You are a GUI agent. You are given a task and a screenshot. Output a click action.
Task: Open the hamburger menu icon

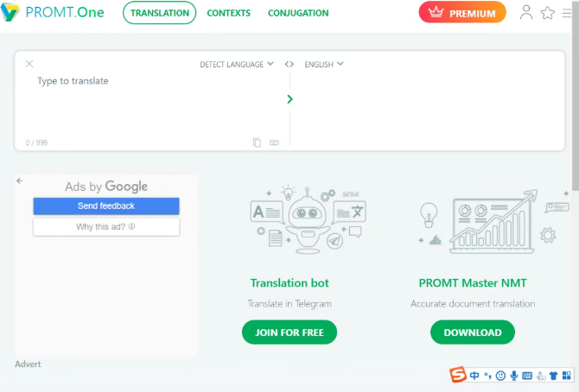(567, 13)
